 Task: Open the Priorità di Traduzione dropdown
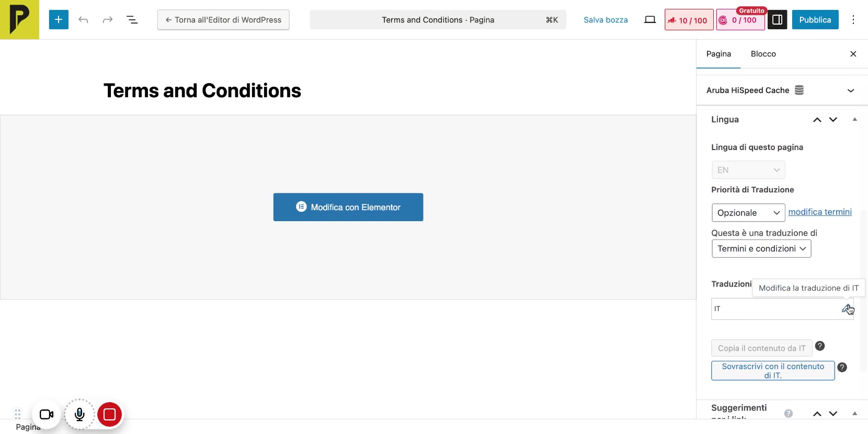pos(748,213)
